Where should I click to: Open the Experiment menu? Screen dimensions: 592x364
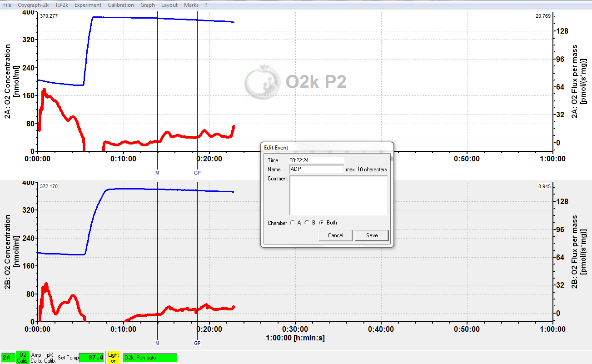(x=88, y=5)
